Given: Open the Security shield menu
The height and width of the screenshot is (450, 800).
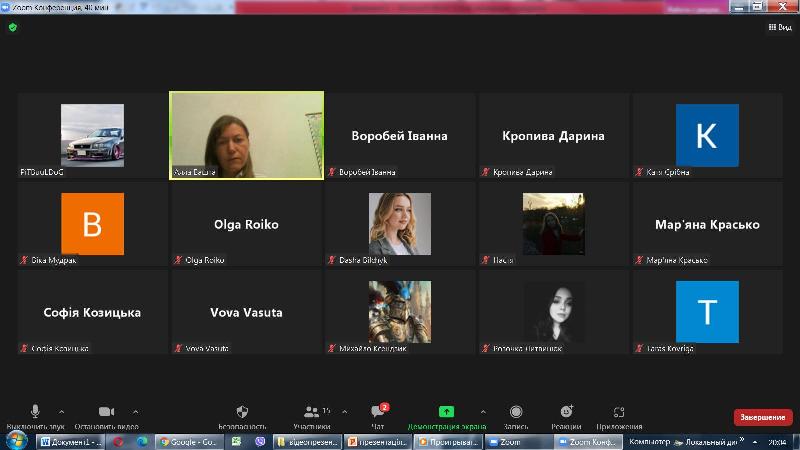Looking at the screenshot, I should pos(242,416).
